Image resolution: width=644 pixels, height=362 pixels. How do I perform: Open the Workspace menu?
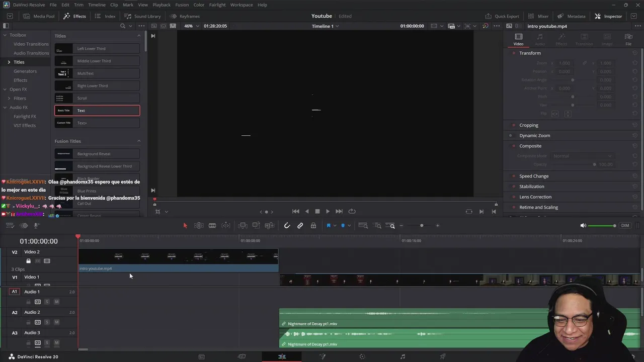[x=242, y=5]
